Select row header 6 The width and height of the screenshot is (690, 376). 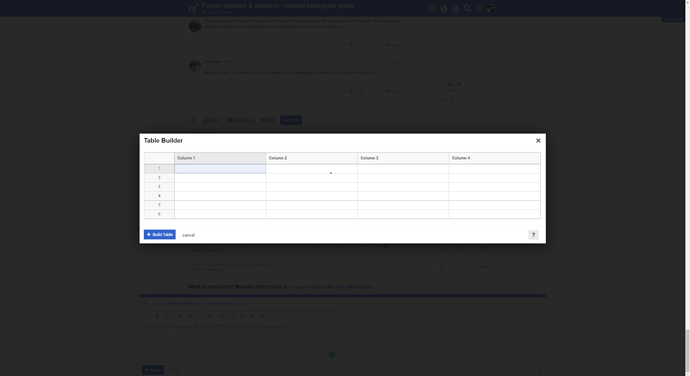pyautogui.click(x=159, y=214)
